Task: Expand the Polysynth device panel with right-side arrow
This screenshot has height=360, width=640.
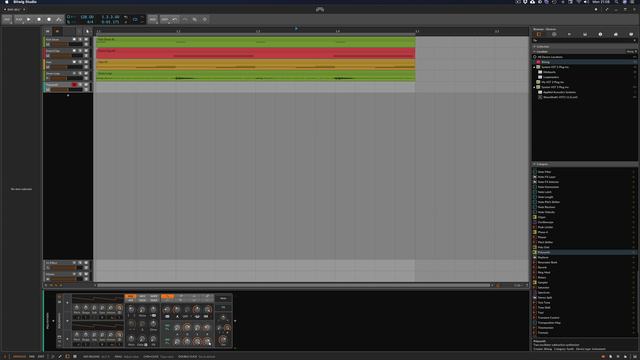Action: [235, 321]
